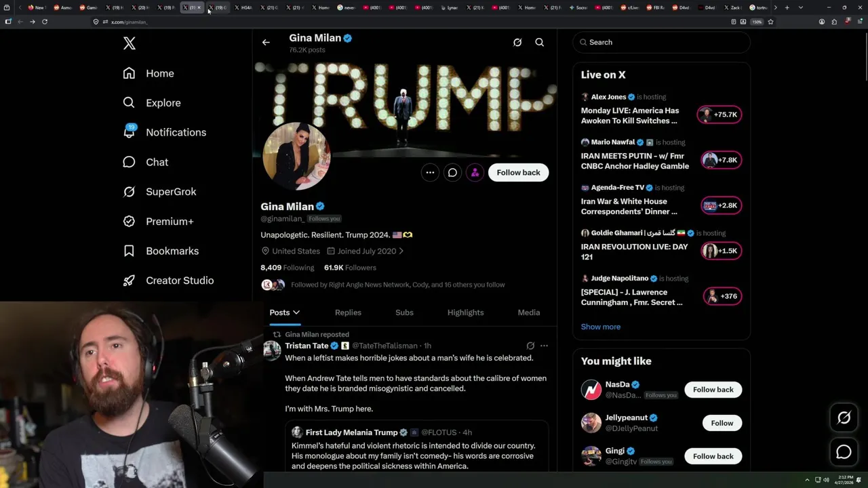Click the X logo icon
Image resolution: width=868 pixels, height=488 pixels.
click(x=130, y=43)
